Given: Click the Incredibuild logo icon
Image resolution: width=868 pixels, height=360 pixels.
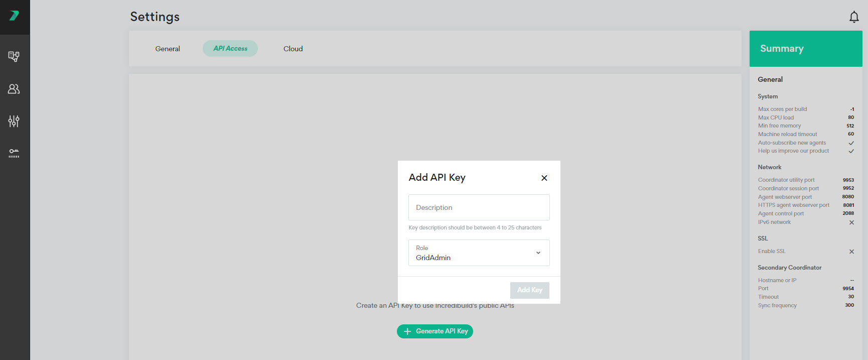Looking at the screenshot, I should point(14,16).
